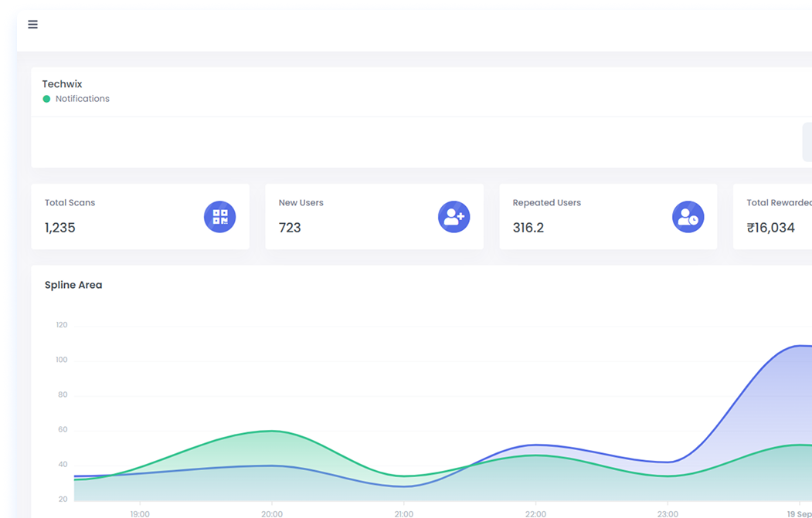Click the blue line peak on chart
The height and width of the screenshot is (518, 812).
pos(800,345)
